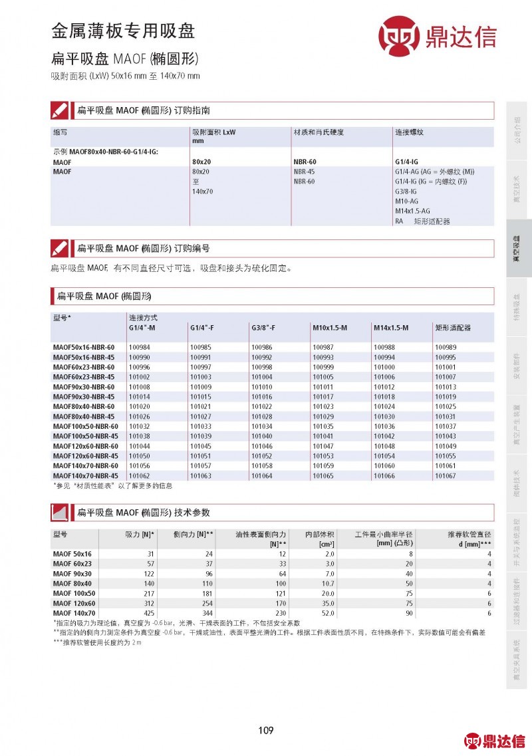Open the 真空技术 side tab
This screenshot has width=532, height=756.
(517, 189)
